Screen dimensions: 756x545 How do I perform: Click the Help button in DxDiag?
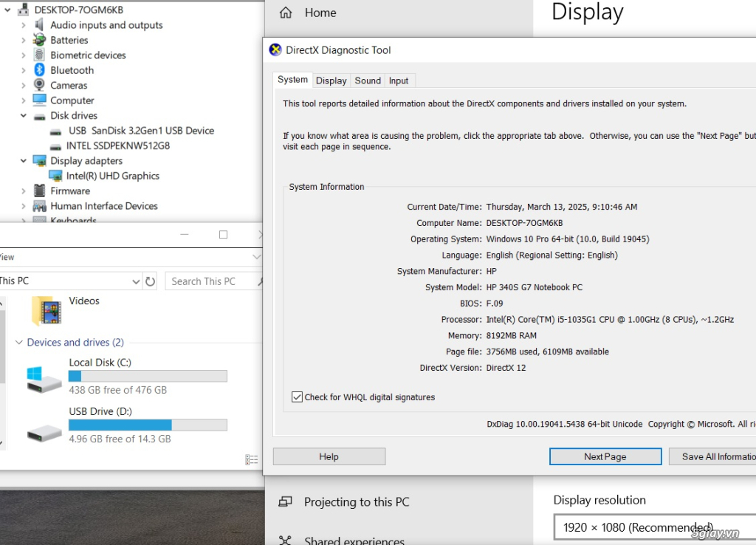pyautogui.click(x=329, y=456)
